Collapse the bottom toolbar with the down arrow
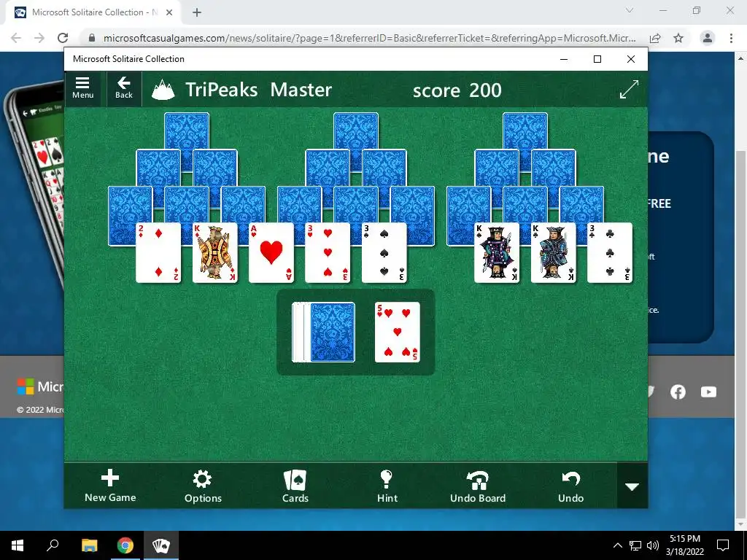The height and width of the screenshot is (560, 747). (632, 486)
